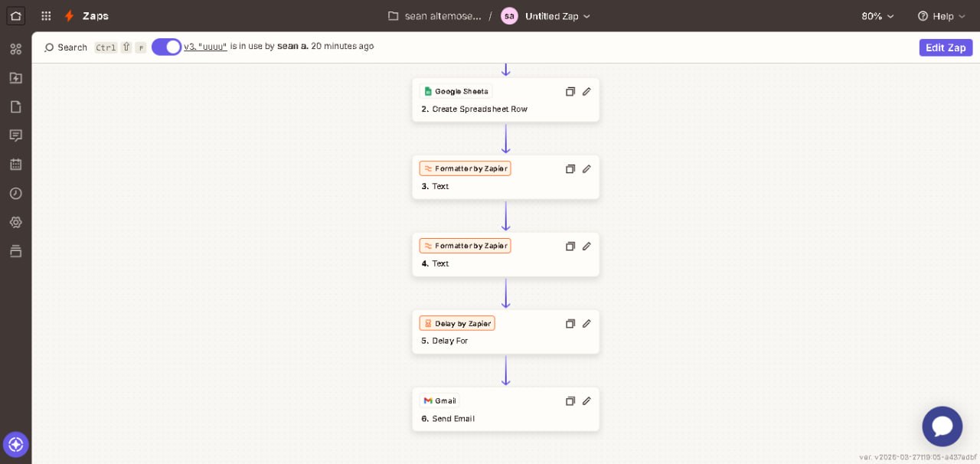Open the v3 "uuuu" version link
980x464 pixels.
205,47
